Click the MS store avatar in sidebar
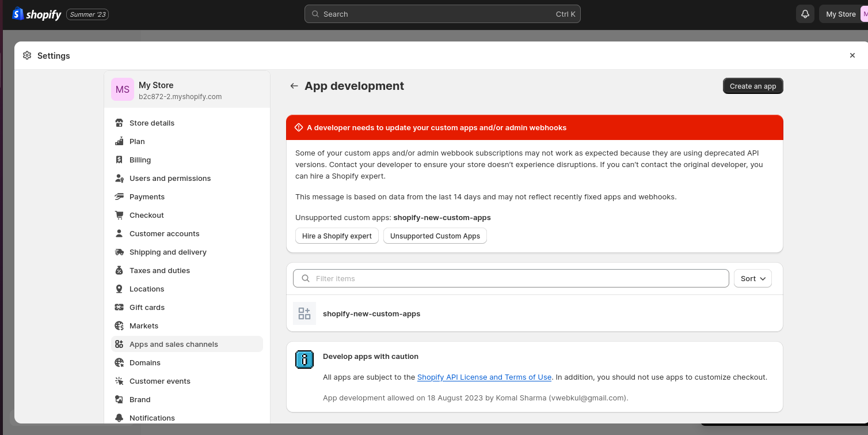The height and width of the screenshot is (435, 868). click(123, 89)
